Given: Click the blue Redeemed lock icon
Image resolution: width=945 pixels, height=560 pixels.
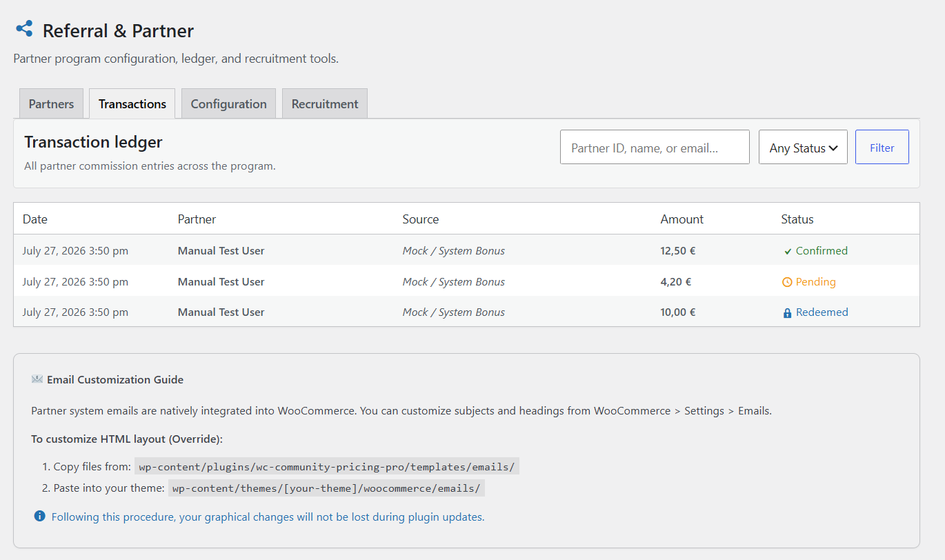Looking at the screenshot, I should click(787, 313).
